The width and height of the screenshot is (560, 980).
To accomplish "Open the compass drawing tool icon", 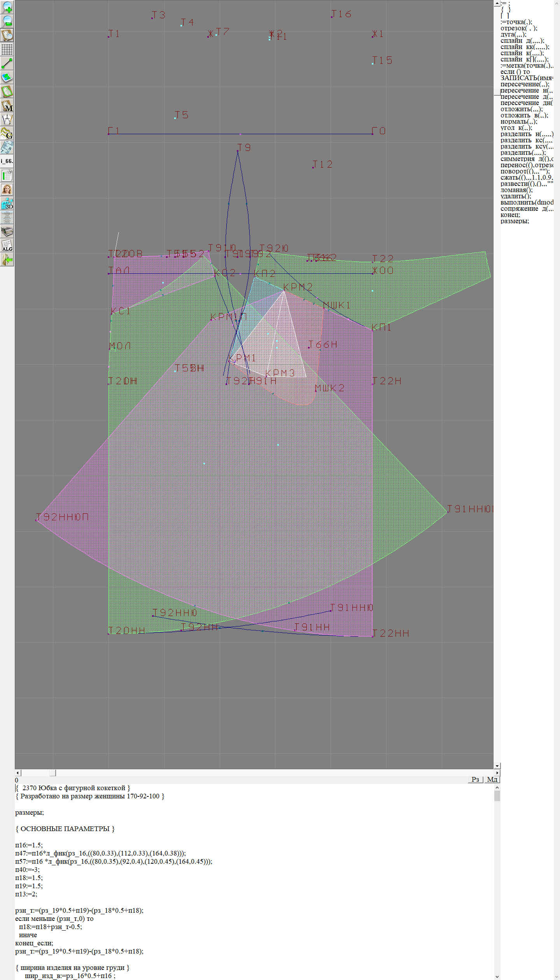I will (x=7, y=119).
